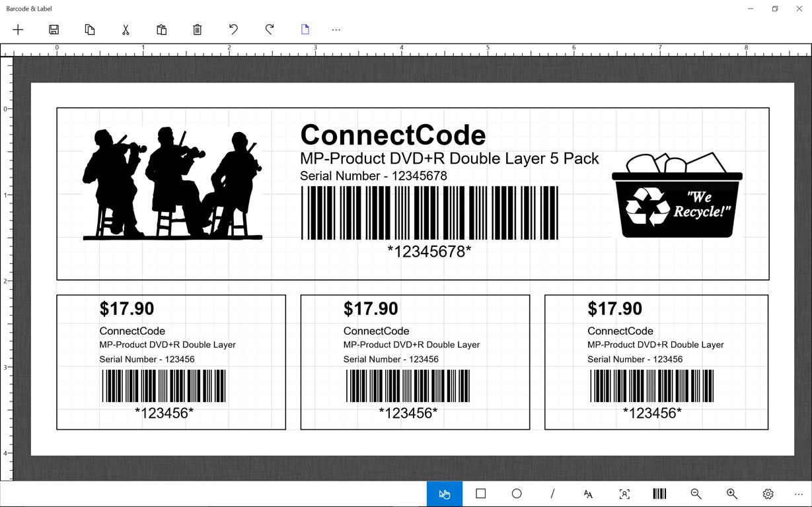Image resolution: width=812 pixels, height=507 pixels.
Task: Select the Line tool
Action: point(552,493)
